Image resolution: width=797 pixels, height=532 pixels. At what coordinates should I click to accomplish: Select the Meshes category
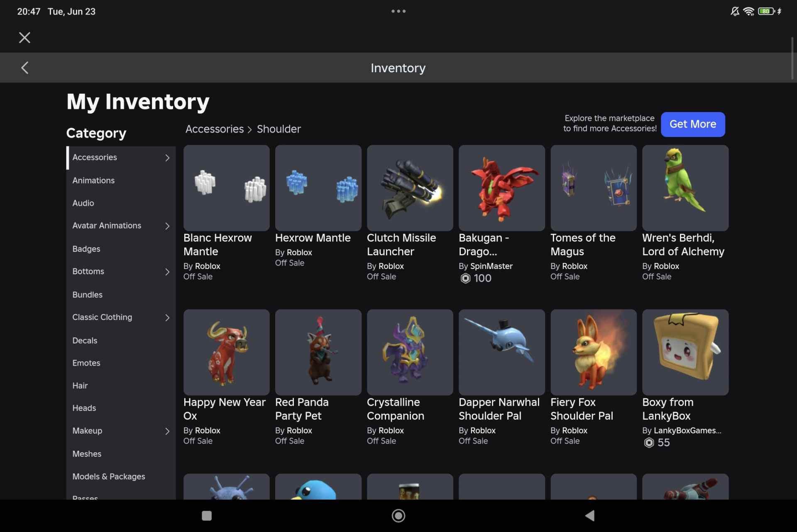[x=121, y=454]
